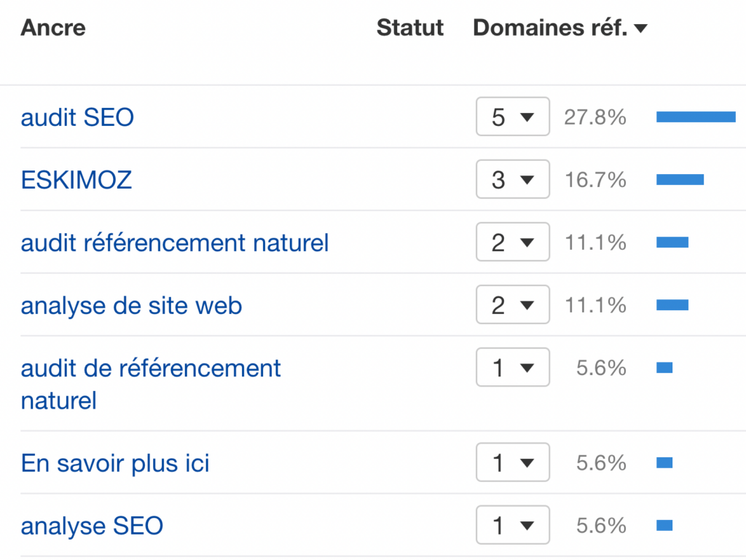Expand domains dropdown for audit de référencement naturel
746x560 pixels.
[513, 367]
